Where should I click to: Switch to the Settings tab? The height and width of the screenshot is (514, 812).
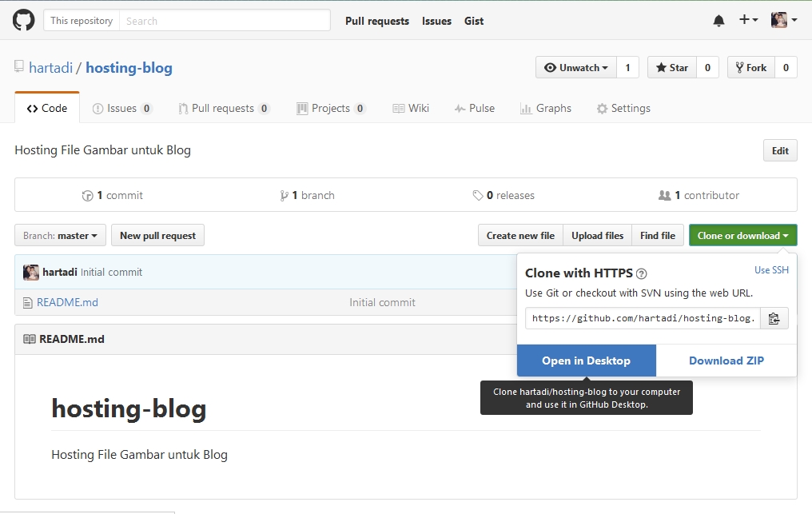point(623,108)
